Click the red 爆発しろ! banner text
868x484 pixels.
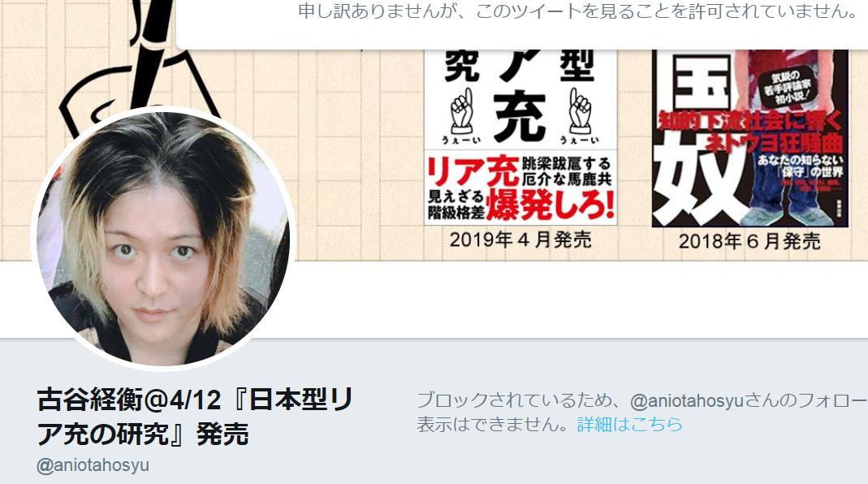click(551, 205)
